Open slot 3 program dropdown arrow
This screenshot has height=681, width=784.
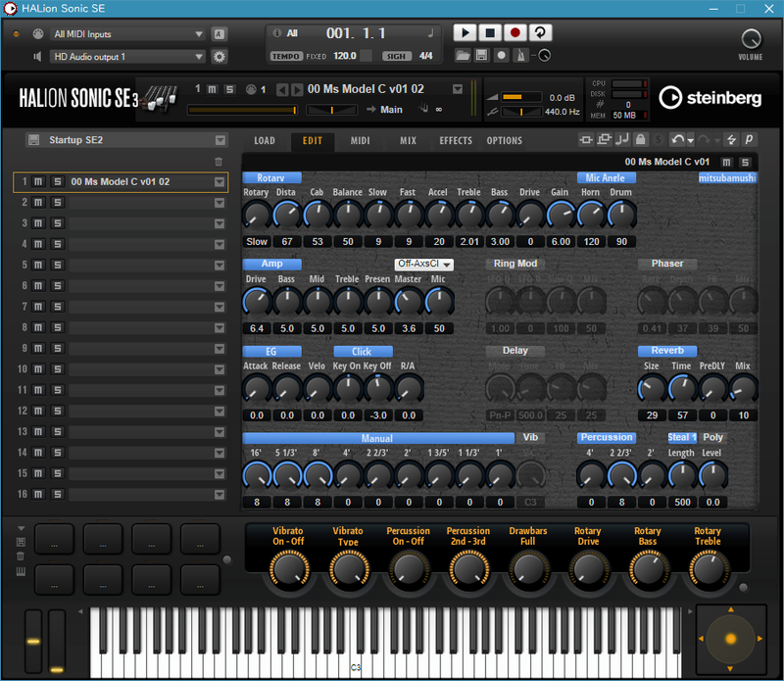click(x=219, y=223)
